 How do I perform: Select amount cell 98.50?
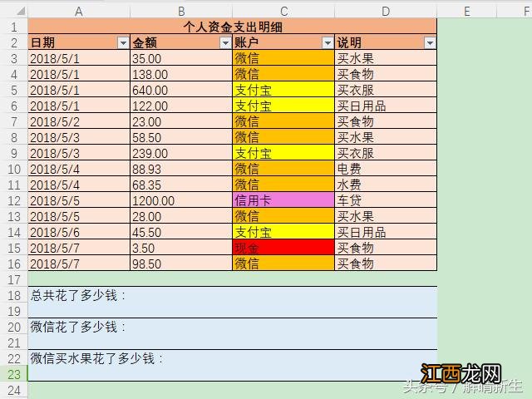click(181, 264)
